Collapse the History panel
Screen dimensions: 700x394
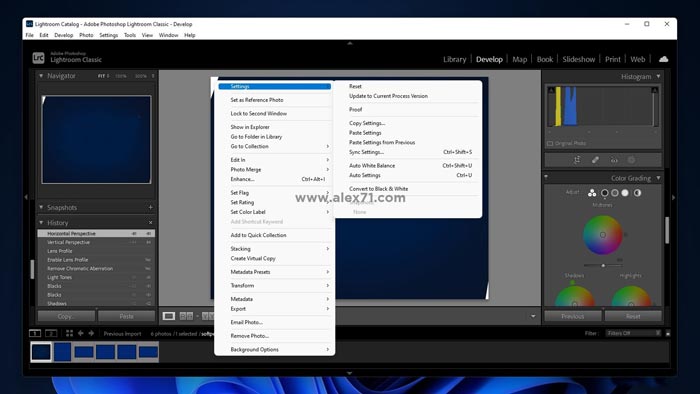(x=41, y=222)
